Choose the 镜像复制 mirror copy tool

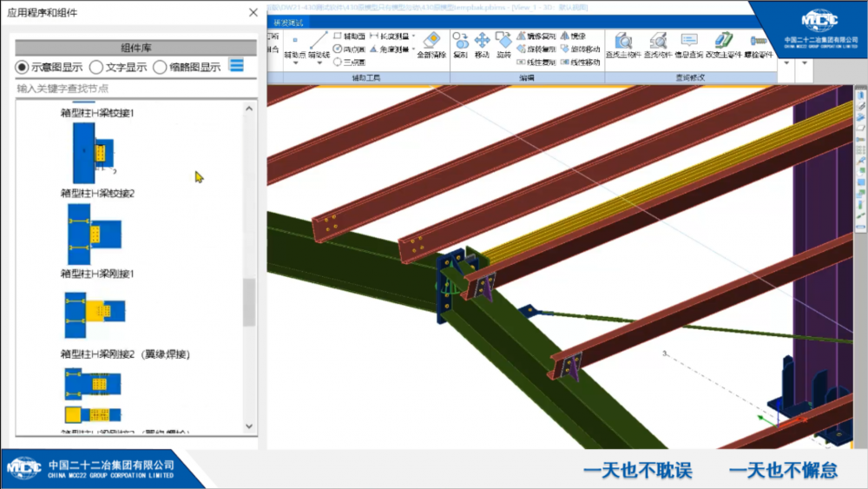536,36
